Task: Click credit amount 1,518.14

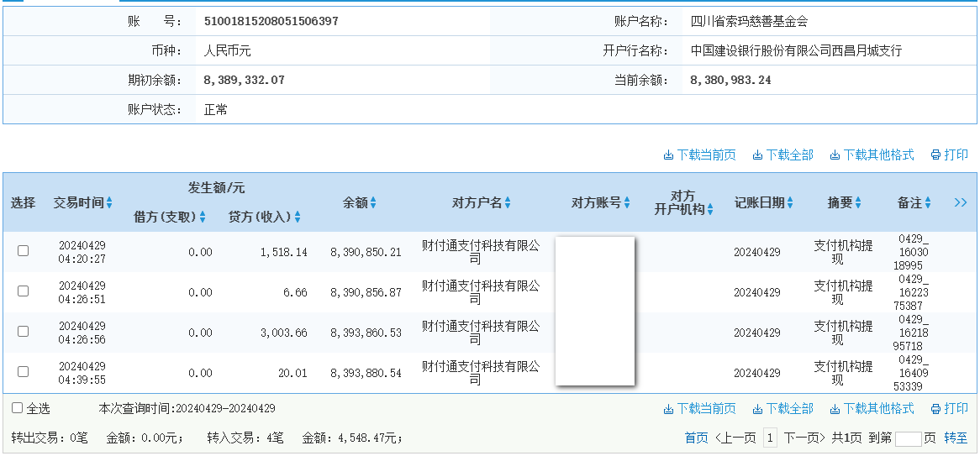Action: pos(284,253)
